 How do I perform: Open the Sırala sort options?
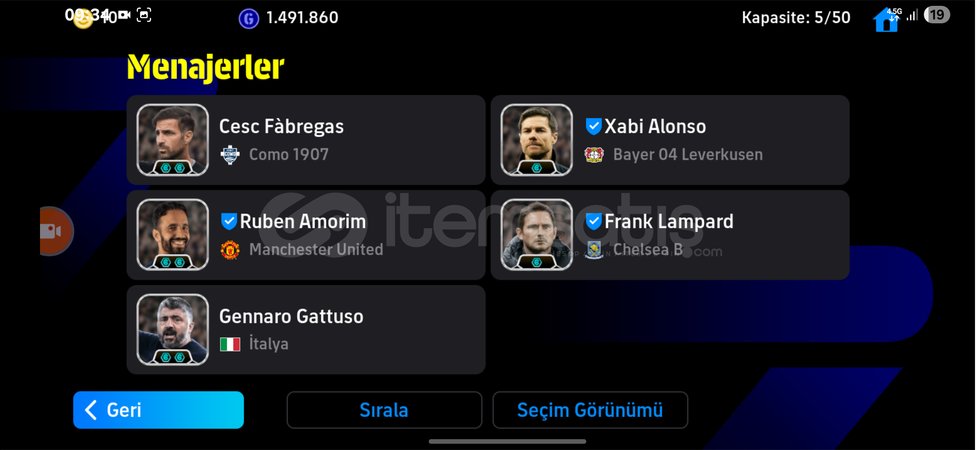click(384, 410)
